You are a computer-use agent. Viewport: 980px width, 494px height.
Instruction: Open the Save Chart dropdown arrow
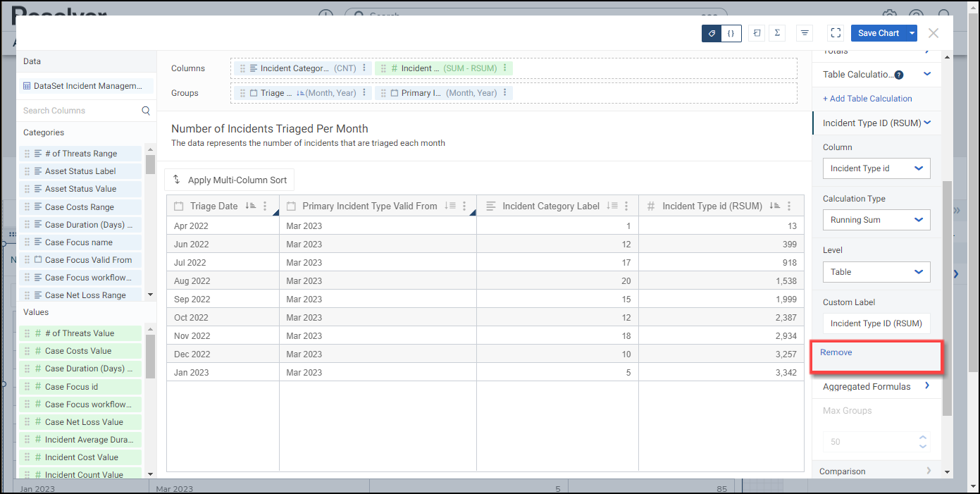[x=912, y=33]
